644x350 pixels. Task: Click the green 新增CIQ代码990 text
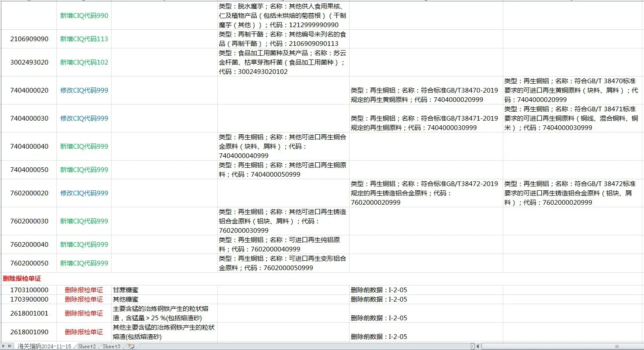click(84, 15)
